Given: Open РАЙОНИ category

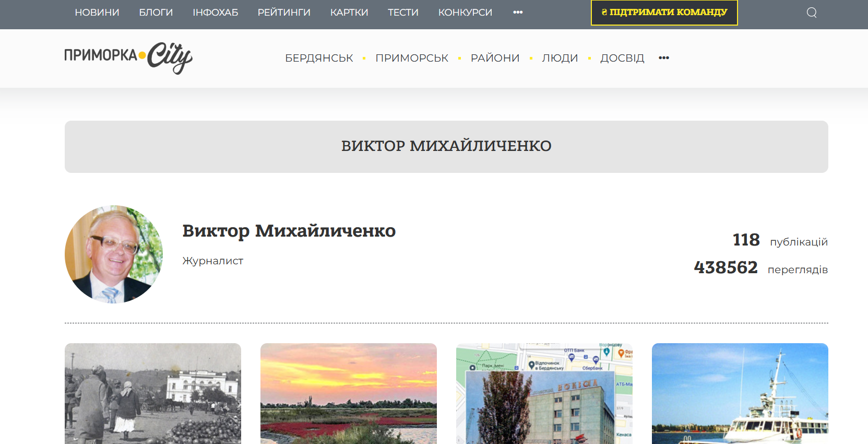Looking at the screenshot, I should click(495, 58).
